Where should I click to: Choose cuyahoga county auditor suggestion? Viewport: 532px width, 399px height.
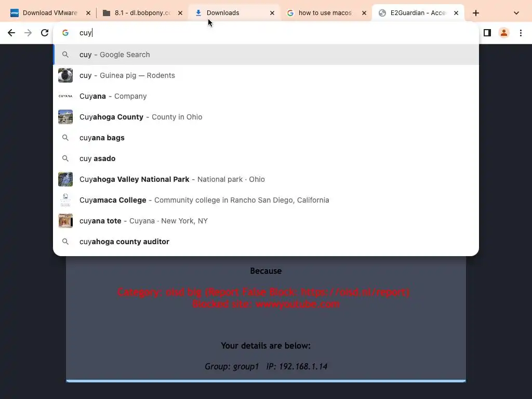coord(266,242)
